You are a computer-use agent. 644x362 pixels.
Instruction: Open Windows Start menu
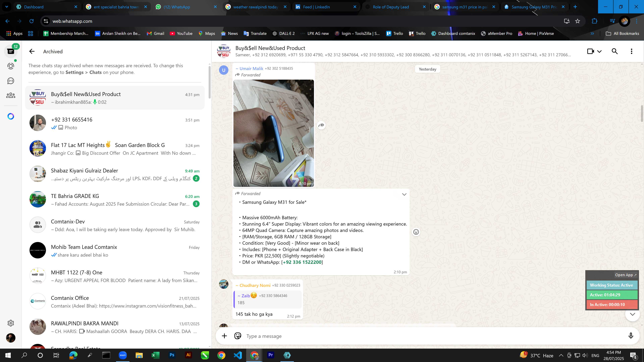tap(8, 355)
